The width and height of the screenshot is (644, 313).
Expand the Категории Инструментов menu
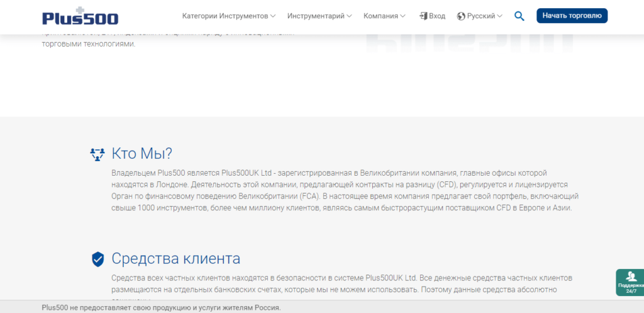click(229, 16)
